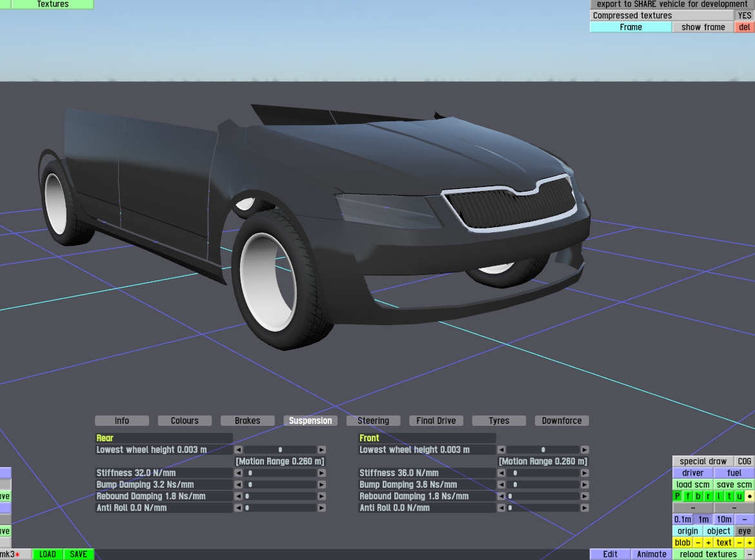Increase Rear Stiffness with right arrow
Screen dimensions: 755x560
click(321, 473)
